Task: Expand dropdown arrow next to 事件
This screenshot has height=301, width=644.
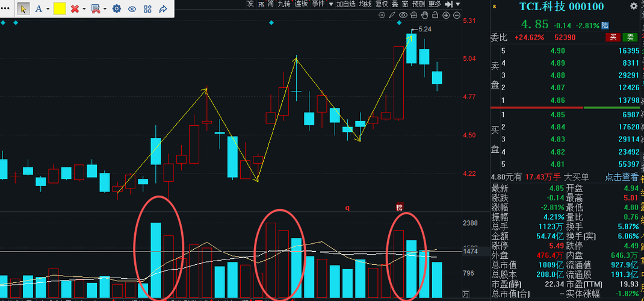Action: [x=330, y=4]
